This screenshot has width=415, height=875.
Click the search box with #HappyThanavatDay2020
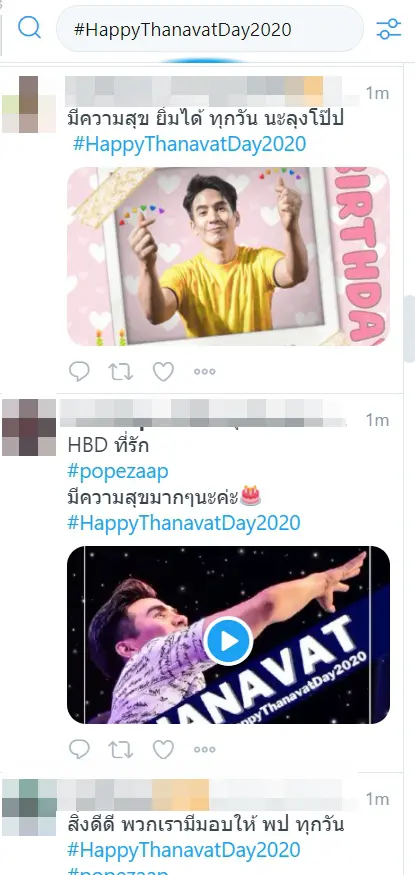pos(210,28)
